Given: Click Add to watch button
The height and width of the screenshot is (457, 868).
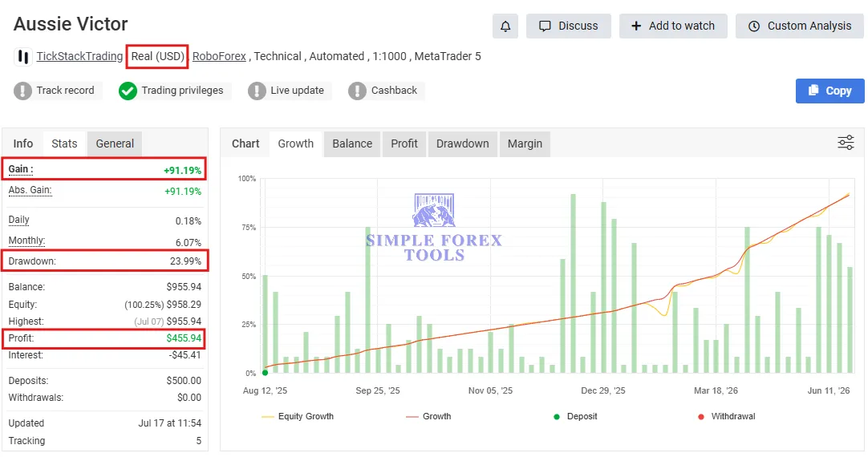Looking at the screenshot, I should click(x=673, y=26).
